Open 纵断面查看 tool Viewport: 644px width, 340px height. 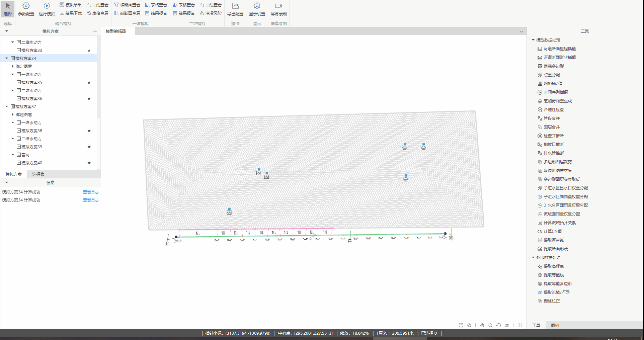pyautogui.click(x=127, y=13)
